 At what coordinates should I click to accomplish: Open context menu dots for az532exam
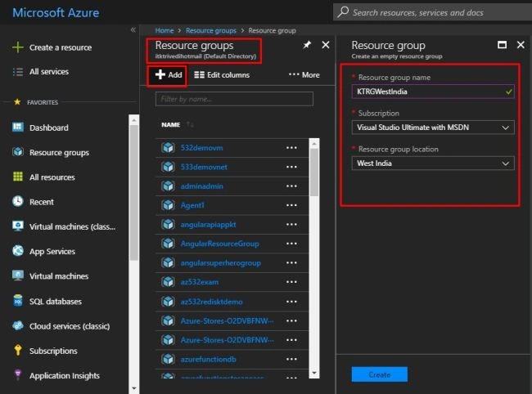(x=291, y=282)
